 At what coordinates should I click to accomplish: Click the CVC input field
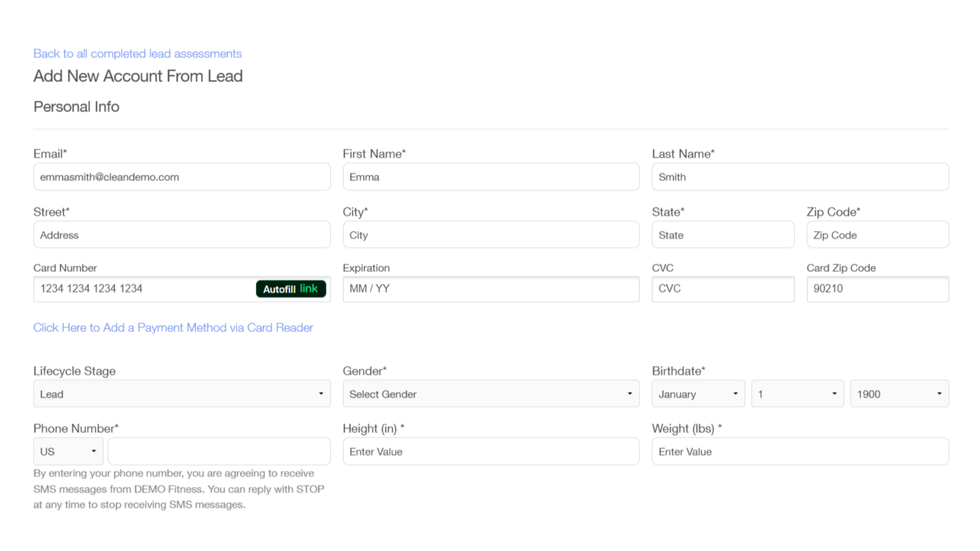(x=723, y=289)
